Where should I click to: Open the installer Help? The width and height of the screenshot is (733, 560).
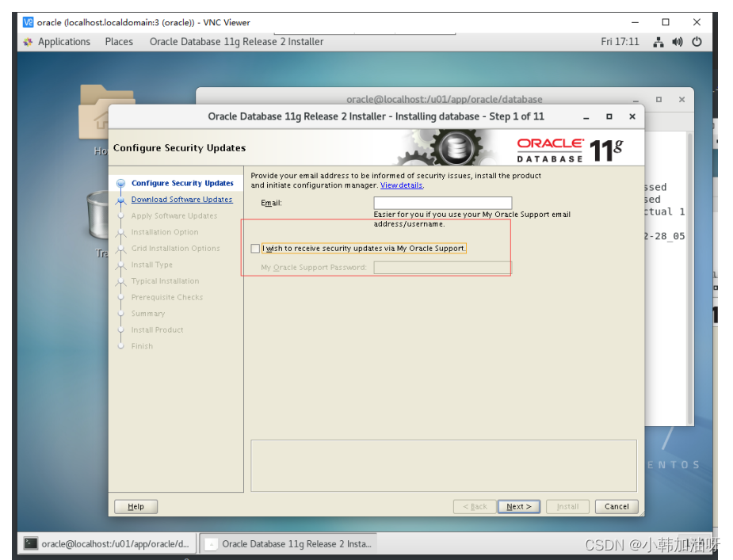pos(136,506)
